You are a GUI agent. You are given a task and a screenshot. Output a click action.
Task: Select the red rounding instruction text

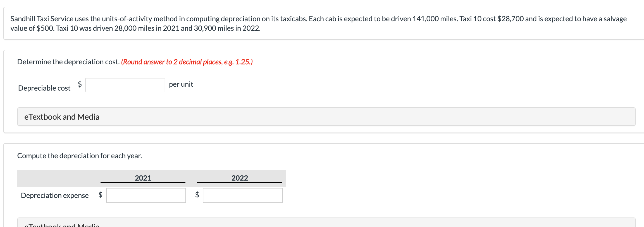187,62
